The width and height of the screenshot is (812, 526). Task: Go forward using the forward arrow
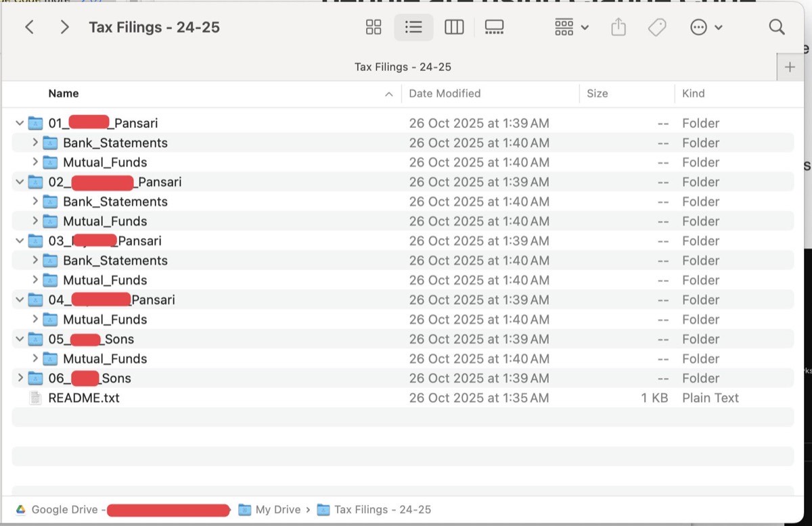click(64, 27)
